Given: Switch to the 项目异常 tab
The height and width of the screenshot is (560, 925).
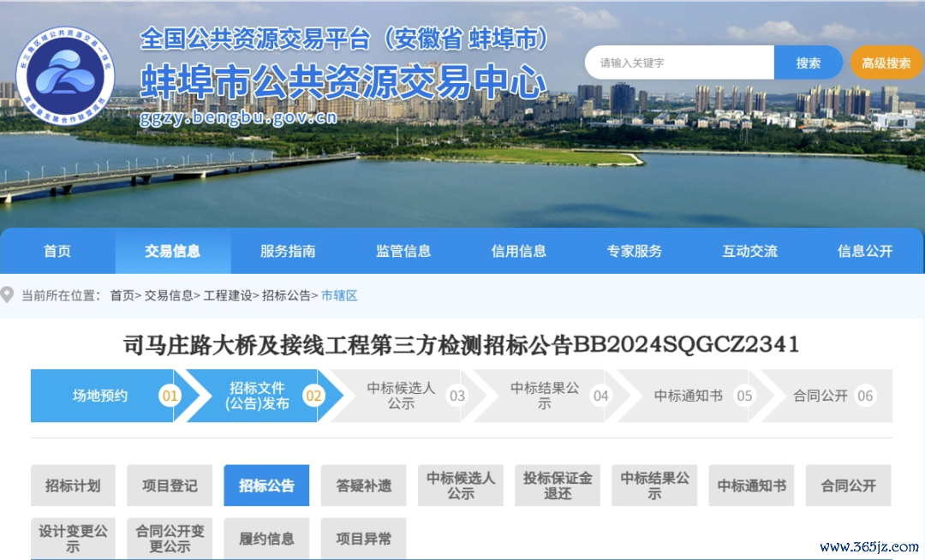Looking at the screenshot, I should pos(363,539).
